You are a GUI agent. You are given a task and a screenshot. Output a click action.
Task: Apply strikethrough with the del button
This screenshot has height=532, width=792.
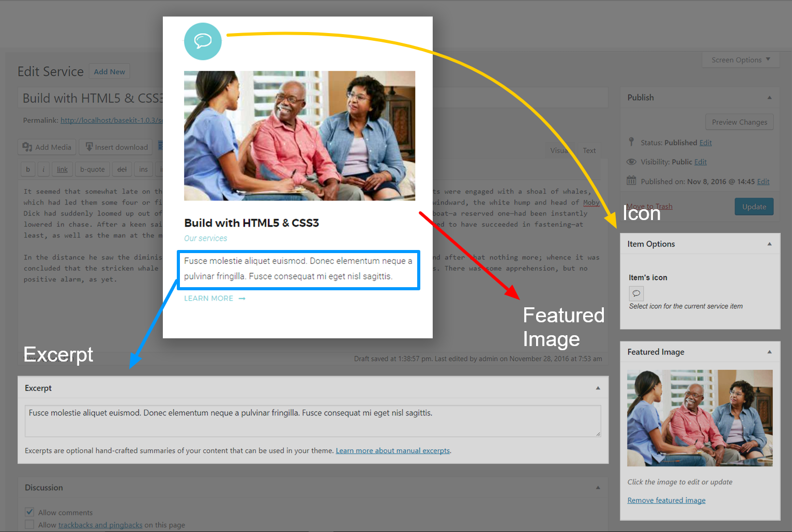122,169
